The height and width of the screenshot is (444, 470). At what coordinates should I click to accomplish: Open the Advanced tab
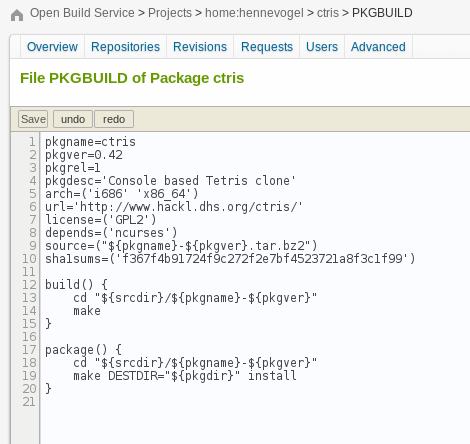378,47
